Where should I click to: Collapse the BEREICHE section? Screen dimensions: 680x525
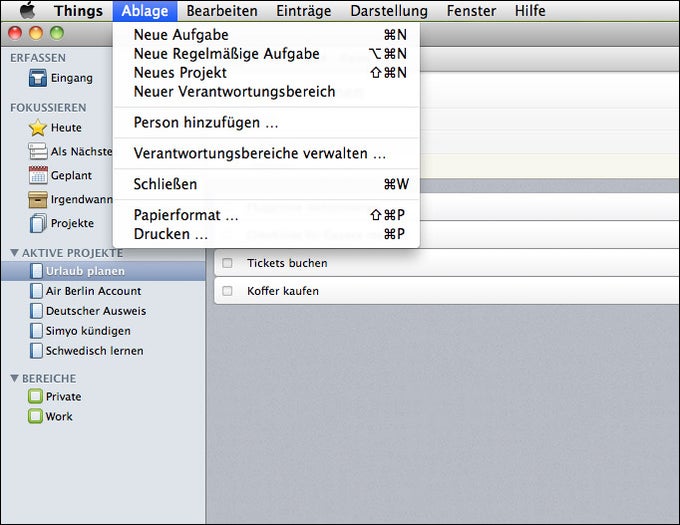[14, 378]
